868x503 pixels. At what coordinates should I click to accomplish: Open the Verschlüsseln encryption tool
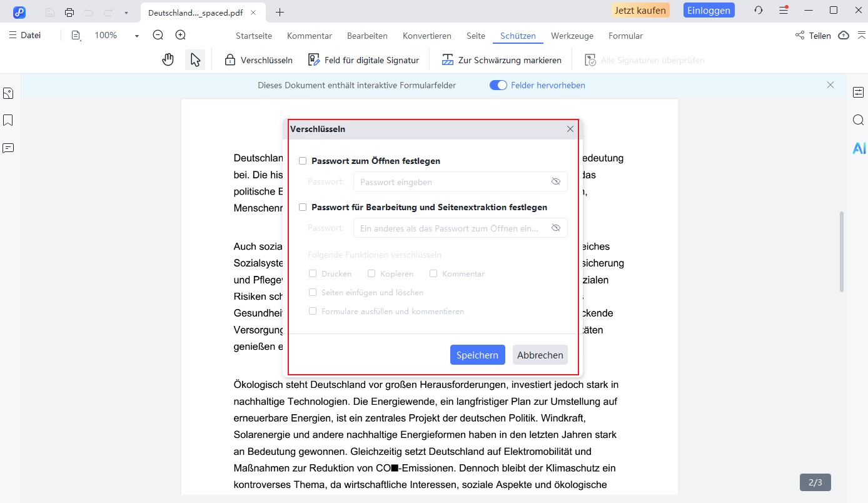(x=258, y=59)
